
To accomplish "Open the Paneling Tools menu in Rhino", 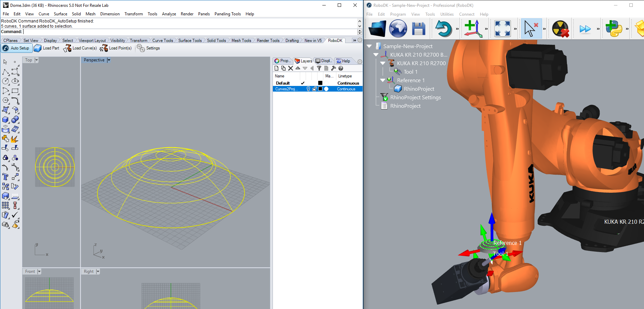I will (x=227, y=14).
